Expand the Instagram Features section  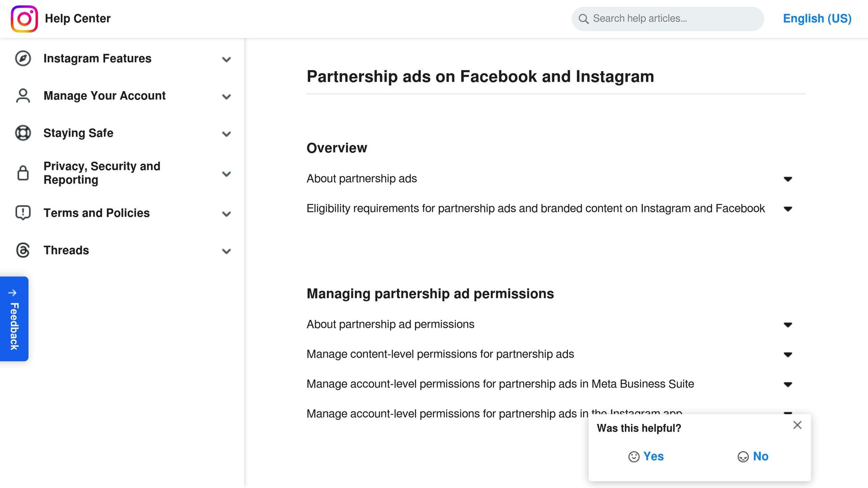227,59
